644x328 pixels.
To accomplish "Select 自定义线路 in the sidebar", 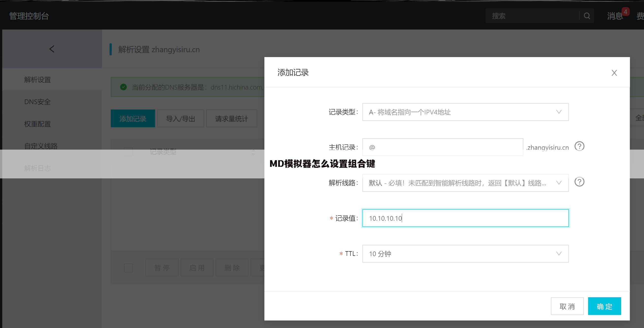I will click(41, 146).
